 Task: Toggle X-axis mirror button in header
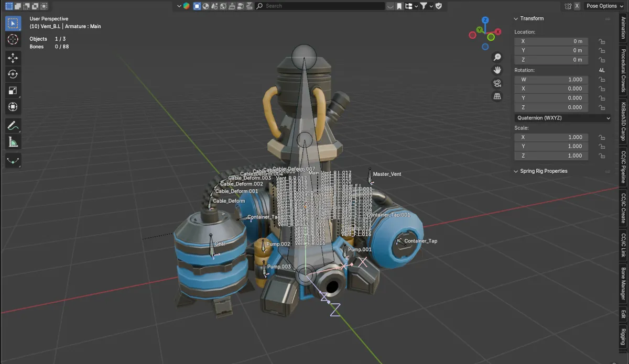(x=577, y=6)
